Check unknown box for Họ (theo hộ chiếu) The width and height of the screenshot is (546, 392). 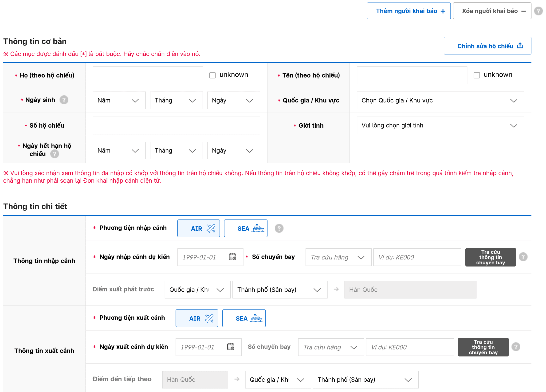pyautogui.click(x=212, y=75)
